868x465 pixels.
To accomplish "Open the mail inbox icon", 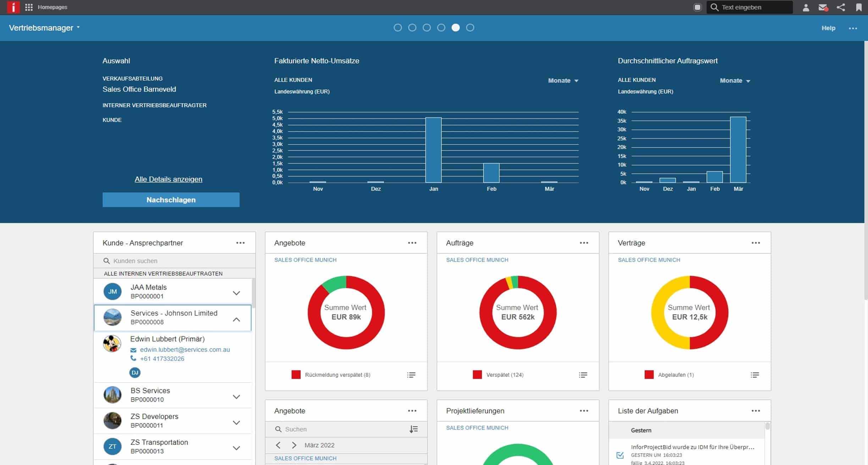I will tap(823, 7).
